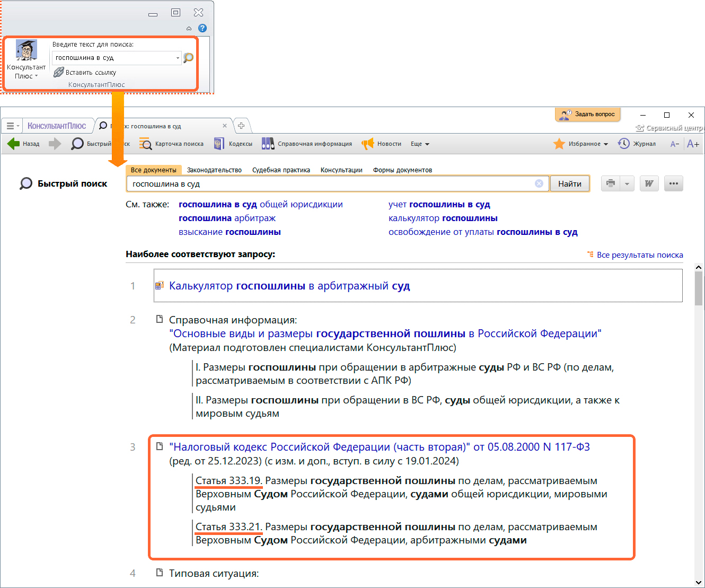
Task: Click scrollbar down arrow of results list
Action: (x=698, y=582)
